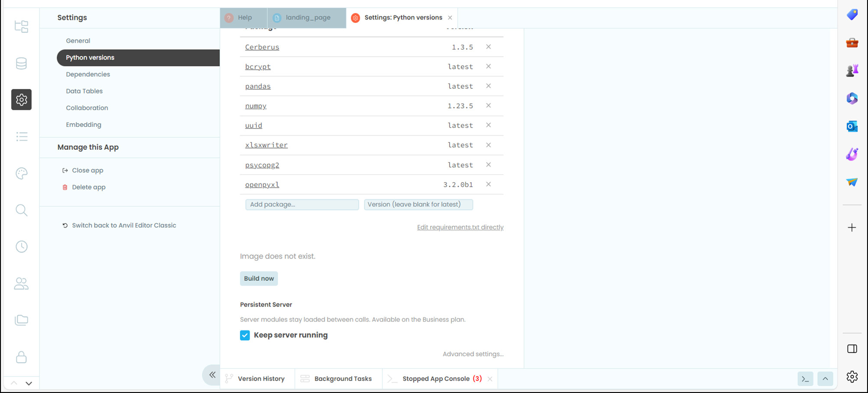Open the App Browser sidebar icon
Image resolution: width=868 pixels, height=393 pixels.
click(21, 26)
